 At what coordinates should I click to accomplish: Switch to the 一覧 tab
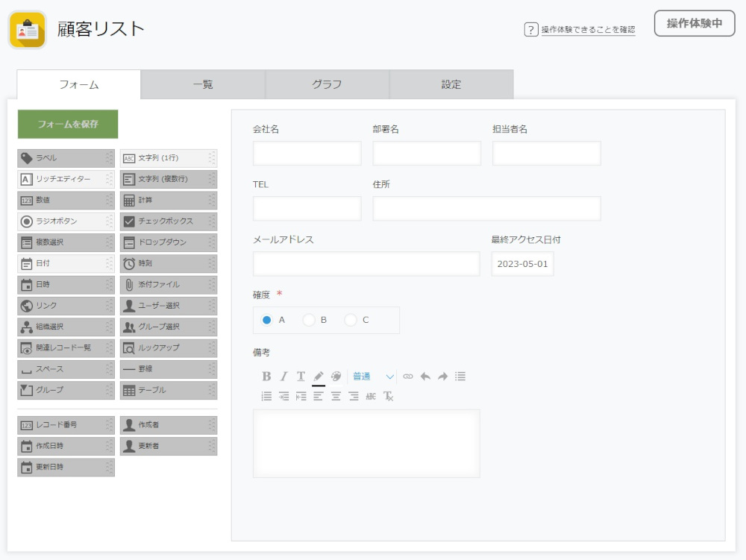tap(203, 85)
